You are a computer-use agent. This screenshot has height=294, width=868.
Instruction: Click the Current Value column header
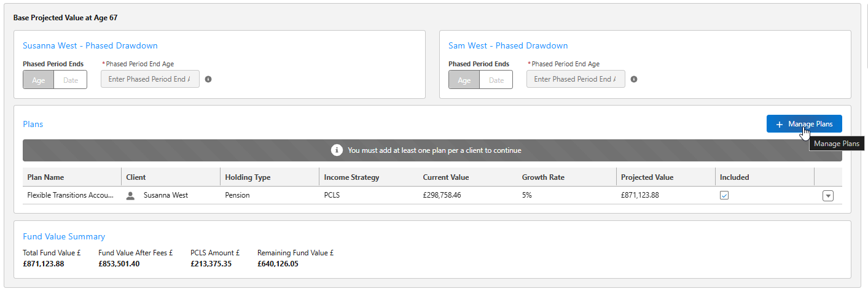click(446, 177)
